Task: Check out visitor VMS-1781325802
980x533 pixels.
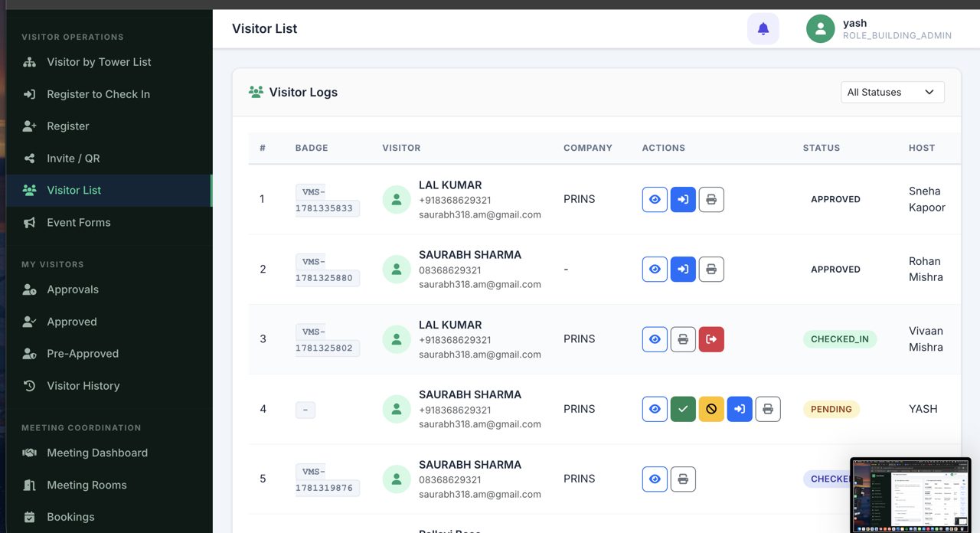Action: (x=711, y=339)
